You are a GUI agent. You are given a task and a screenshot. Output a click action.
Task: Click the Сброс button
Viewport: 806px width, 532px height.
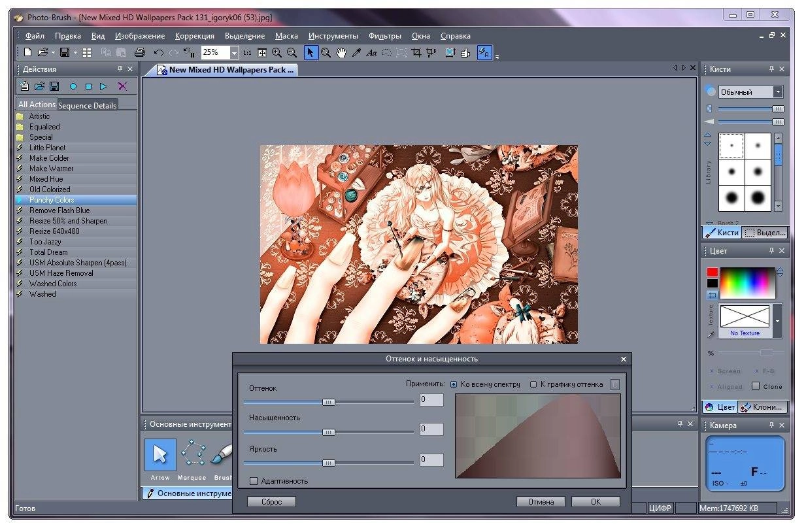271,502
